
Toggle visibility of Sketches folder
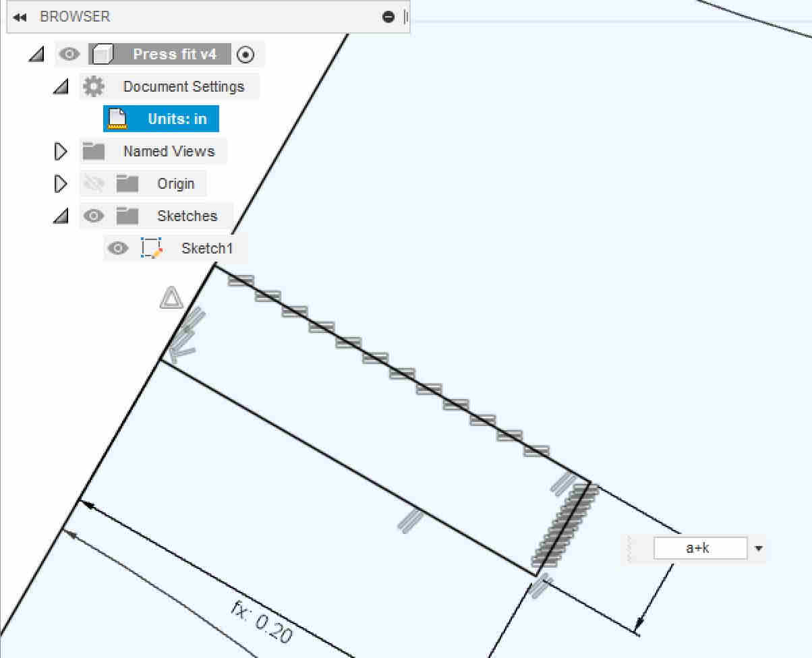93,216
